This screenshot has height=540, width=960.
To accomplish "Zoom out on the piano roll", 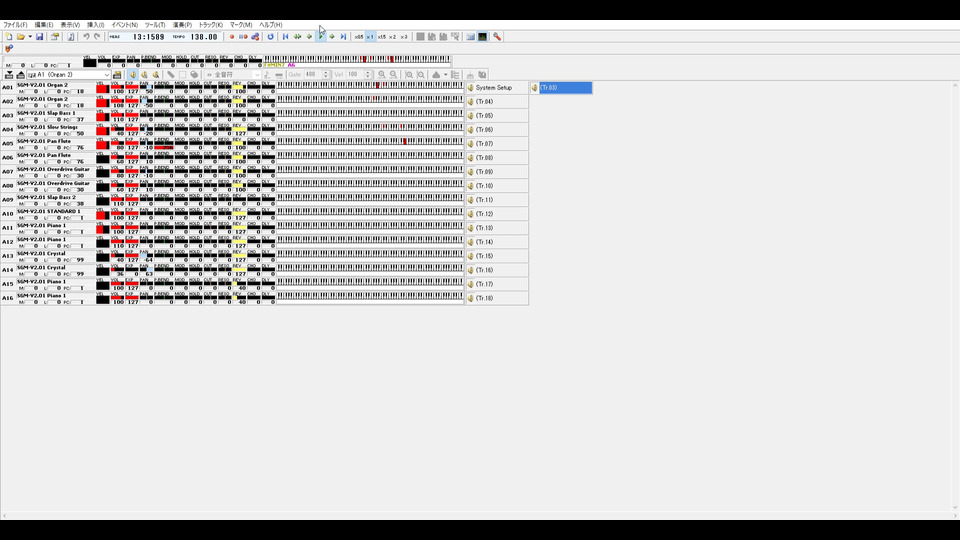I will click(393, 75).
